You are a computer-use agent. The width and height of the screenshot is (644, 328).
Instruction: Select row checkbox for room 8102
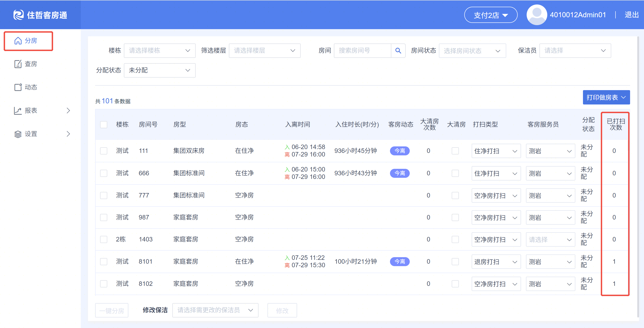coord(103,284)
